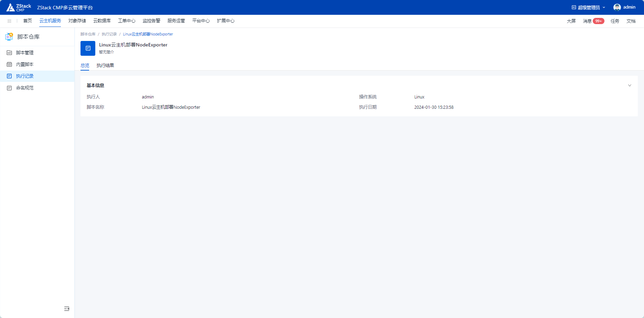Open the 超级管理员 role dropdown
The height and width of the screenshot is (318, 644).
pyautogui.click(x=588, y=7)
